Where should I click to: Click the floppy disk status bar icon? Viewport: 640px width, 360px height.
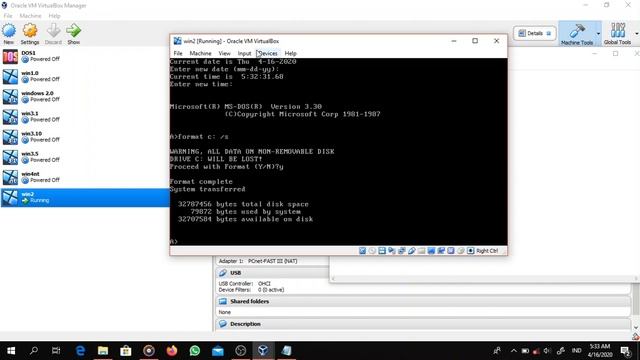click(382, 251)
